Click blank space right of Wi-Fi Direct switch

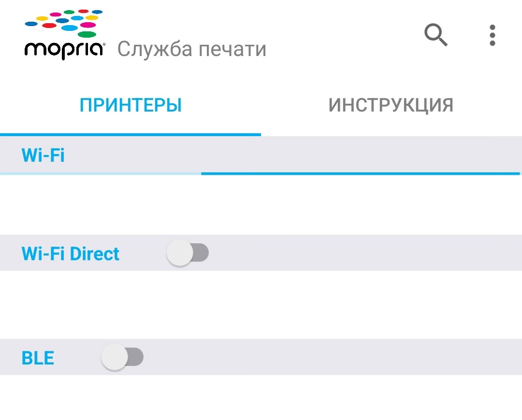362,253
